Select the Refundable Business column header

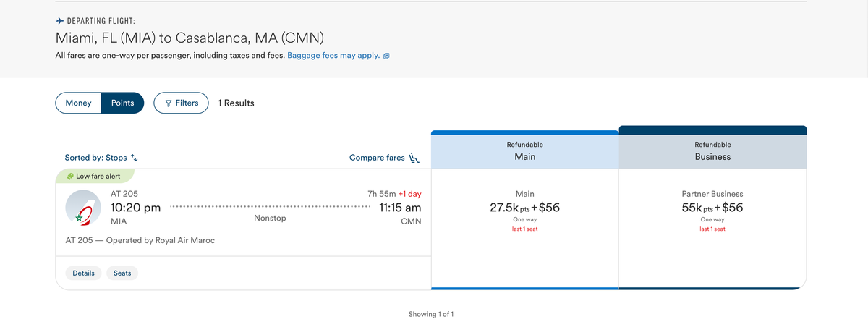712,150
